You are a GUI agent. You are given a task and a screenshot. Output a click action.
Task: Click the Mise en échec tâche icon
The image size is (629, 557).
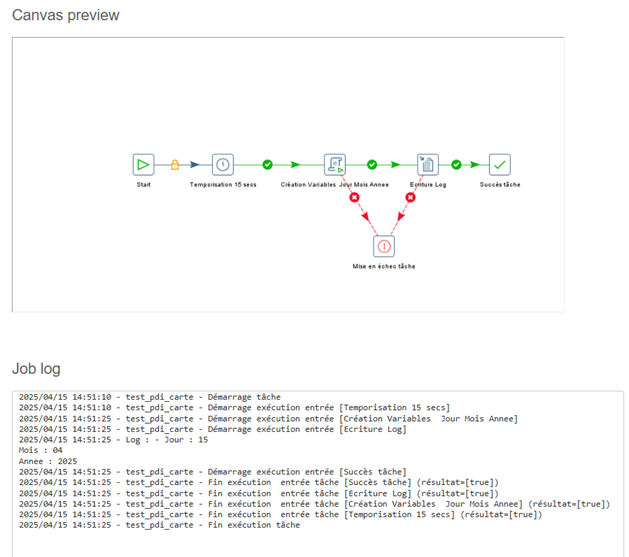(x=384, y=246)
